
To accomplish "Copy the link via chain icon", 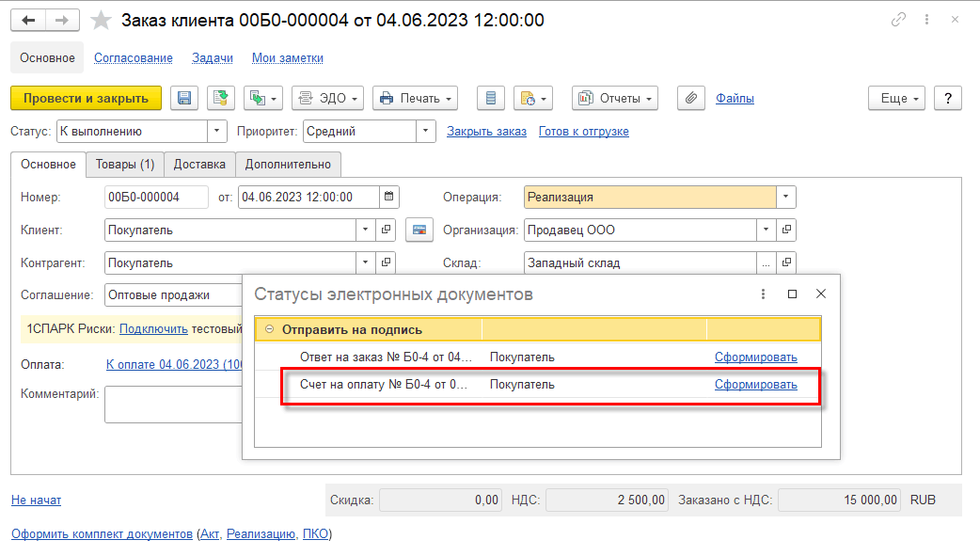I will 898,20.
